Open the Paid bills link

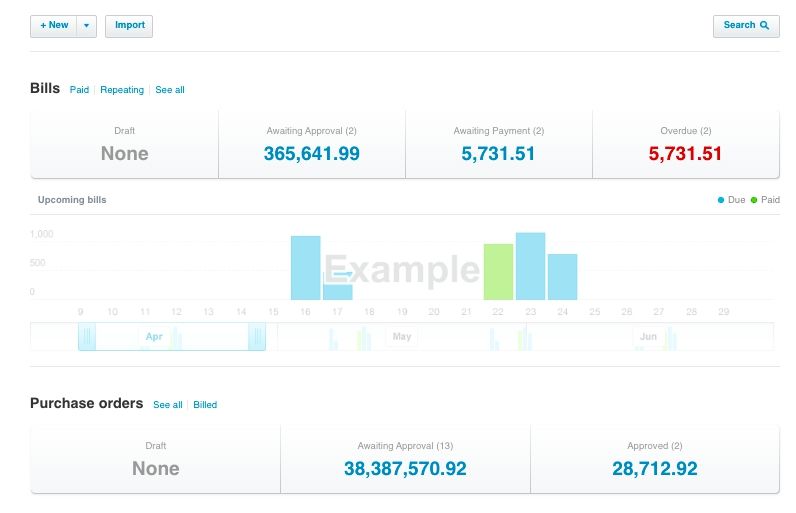pos(79,90)
